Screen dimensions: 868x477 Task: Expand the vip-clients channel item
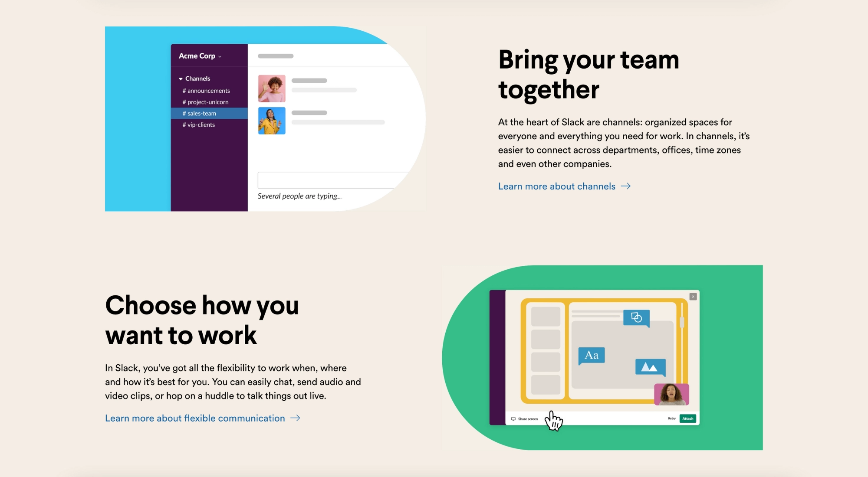tap(201, 124)
